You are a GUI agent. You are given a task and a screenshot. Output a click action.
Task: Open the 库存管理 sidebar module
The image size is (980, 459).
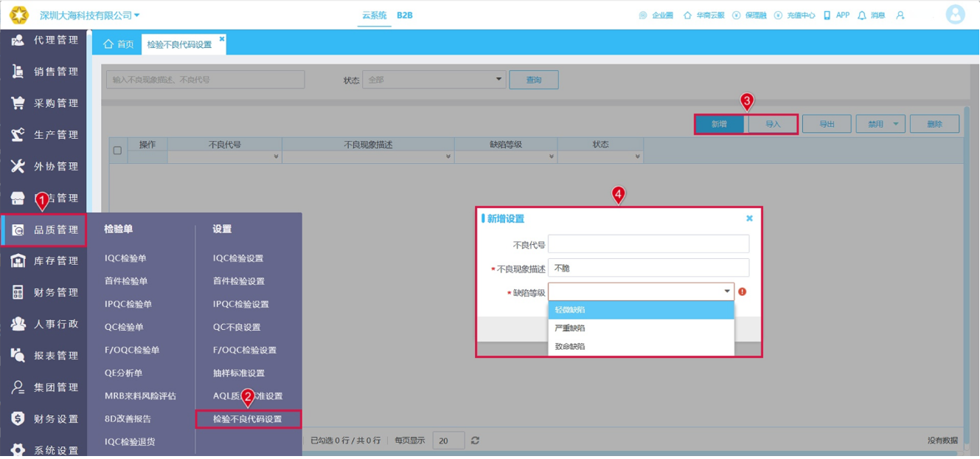44,261
